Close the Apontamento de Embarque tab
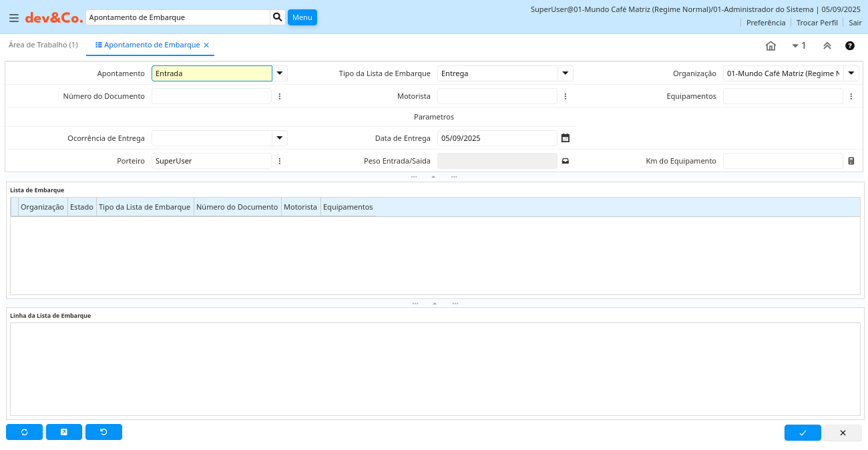The height and width of the screenshot is (450, 868). tap(206, 45)
